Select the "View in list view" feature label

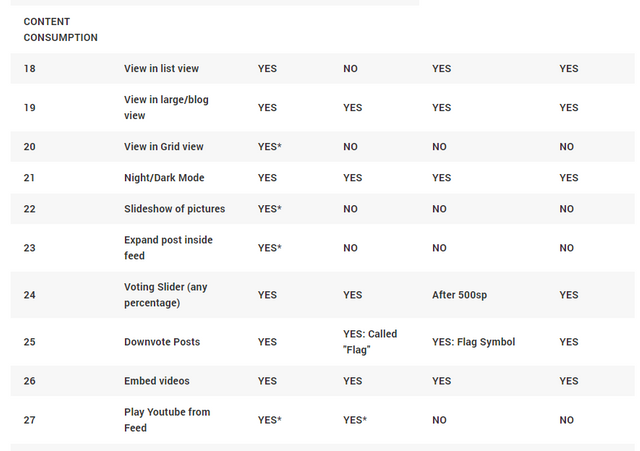click(x=161, y=68)
